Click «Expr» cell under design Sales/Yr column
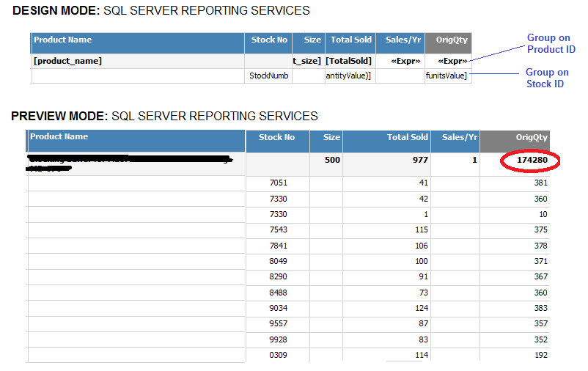Screen dimensions: 588x371 pyautogui.click(x=400, y=61)
